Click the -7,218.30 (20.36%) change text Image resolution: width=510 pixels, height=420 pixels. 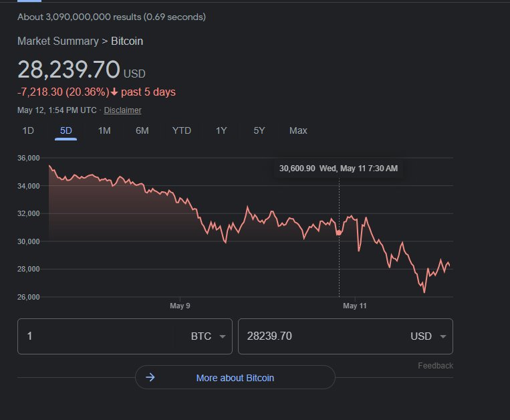click(63, 92)
